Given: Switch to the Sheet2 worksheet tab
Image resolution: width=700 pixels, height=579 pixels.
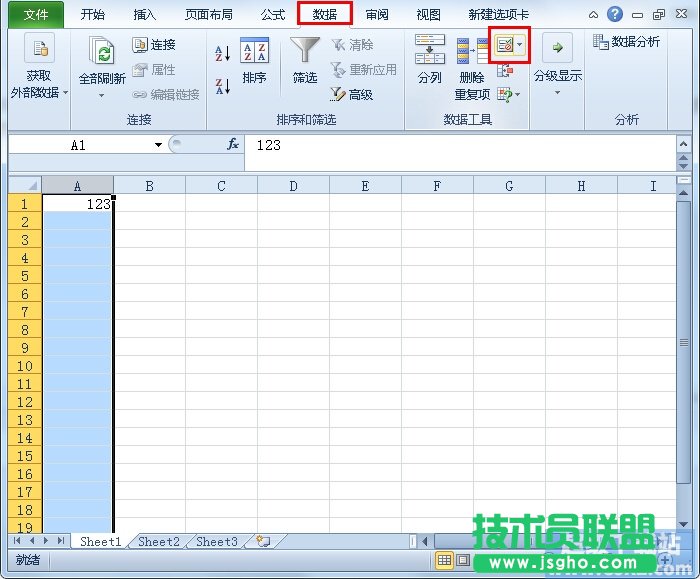Looking at the screenshot, I should 159,542.
